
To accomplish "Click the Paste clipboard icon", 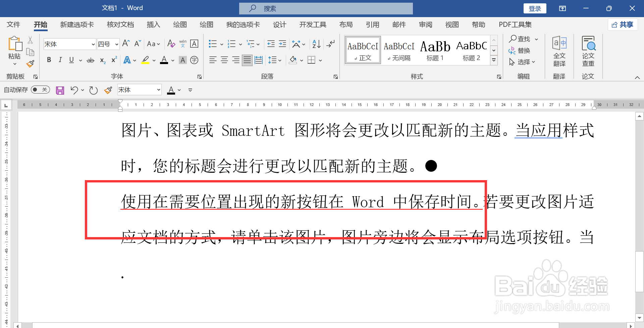I will pos(14,44).
